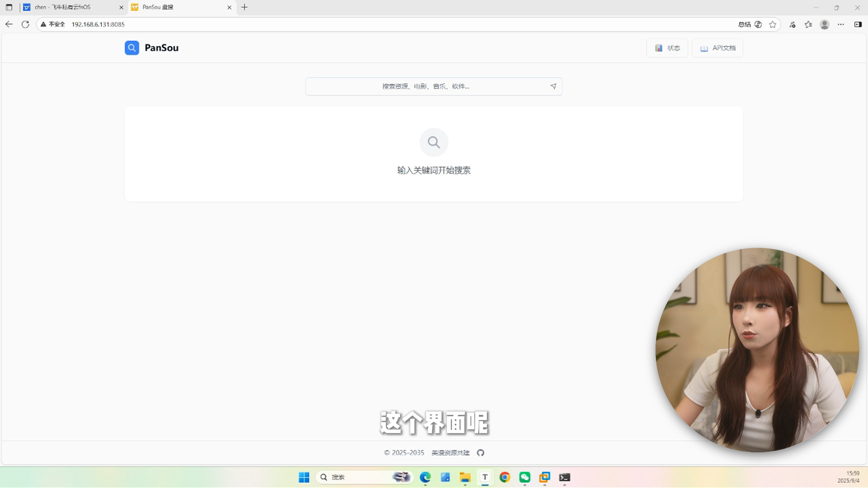
Task: Click the send arrow in search box
Action: click(x=553, y=86)
